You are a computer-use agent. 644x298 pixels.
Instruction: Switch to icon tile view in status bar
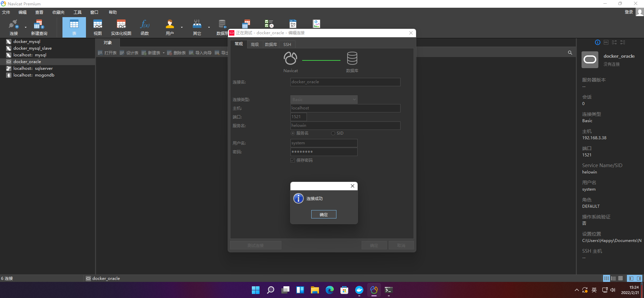606,279
